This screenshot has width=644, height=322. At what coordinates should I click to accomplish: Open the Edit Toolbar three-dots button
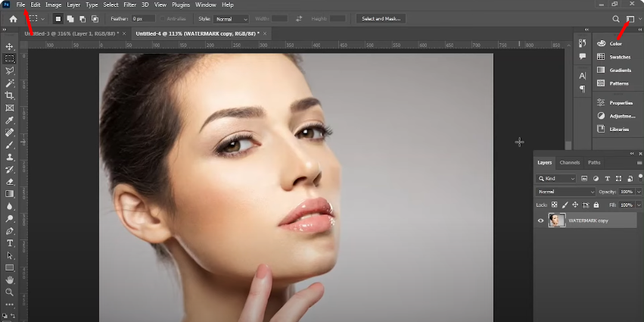(9, 305)
